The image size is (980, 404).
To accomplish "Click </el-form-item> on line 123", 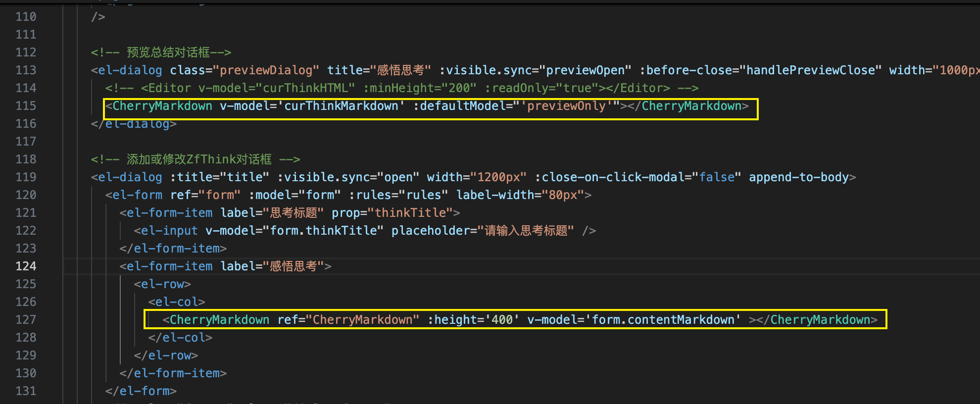I will click(173, 249).
